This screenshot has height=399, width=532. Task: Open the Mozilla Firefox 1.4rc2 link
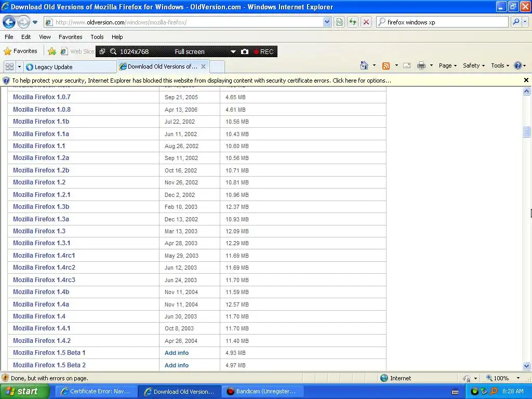tap(44, 268)
